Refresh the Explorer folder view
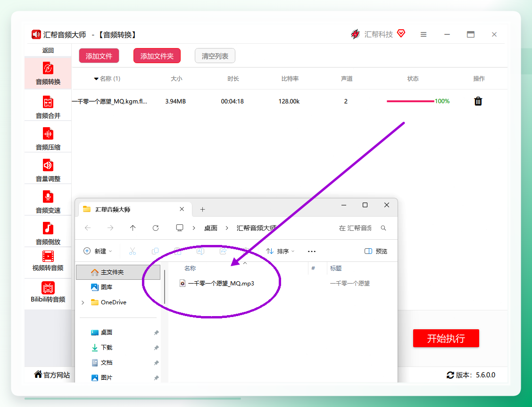This screenshot has height=407, width=532. 155,228
